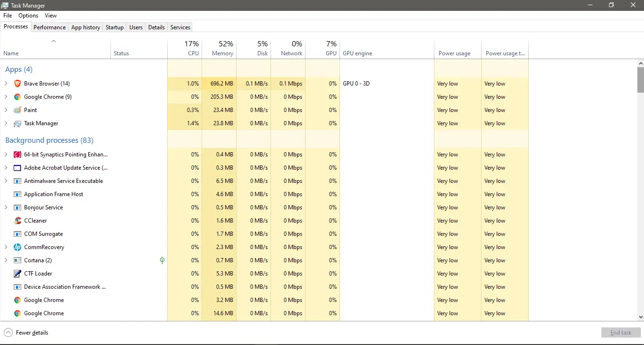Screen dimensions: 644x345
Task: Switch to the Performance tab
Action: click(x=50, y=27)
